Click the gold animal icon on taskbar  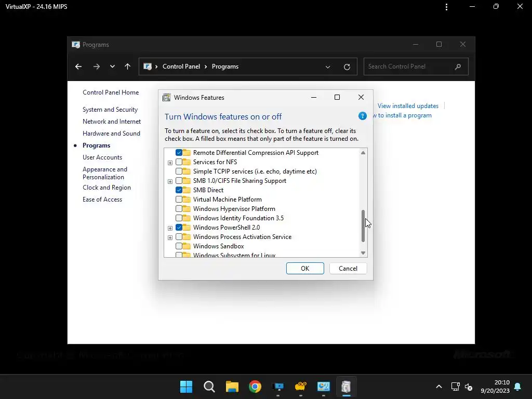point(301,387)
